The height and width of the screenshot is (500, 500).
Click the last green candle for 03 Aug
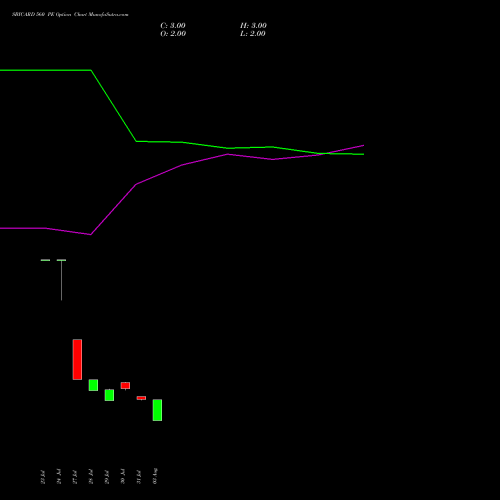(x=157, y=410)
